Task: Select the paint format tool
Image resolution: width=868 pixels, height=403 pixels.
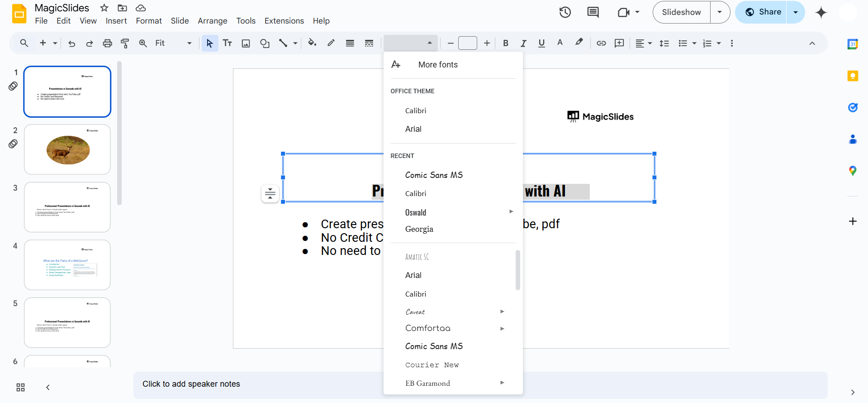Action: coord(125,43)
